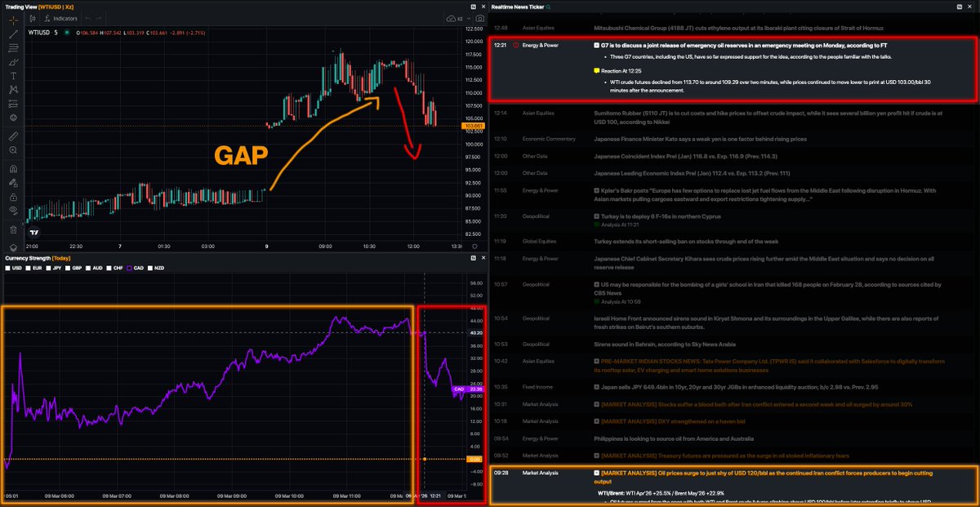Delete drawings with trash icon
Image resolution: width=980 pixels, height=507 pixels.
(x=13, y=229)
